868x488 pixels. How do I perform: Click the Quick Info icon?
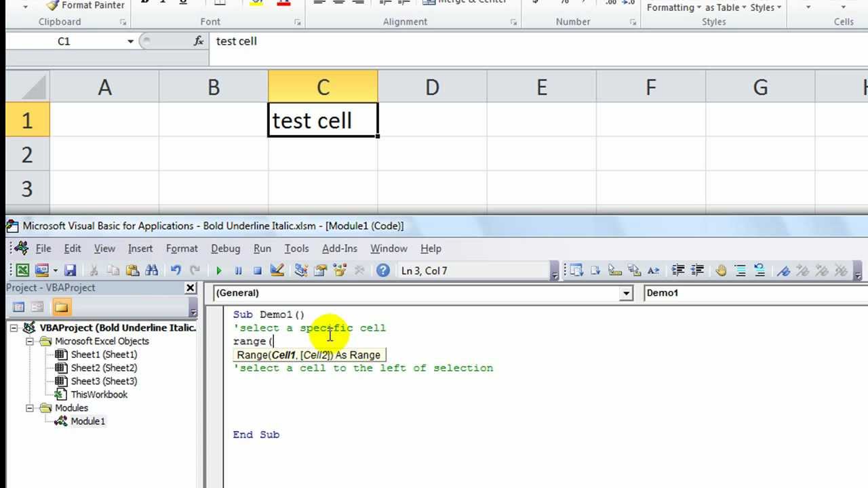click(615, 270)
